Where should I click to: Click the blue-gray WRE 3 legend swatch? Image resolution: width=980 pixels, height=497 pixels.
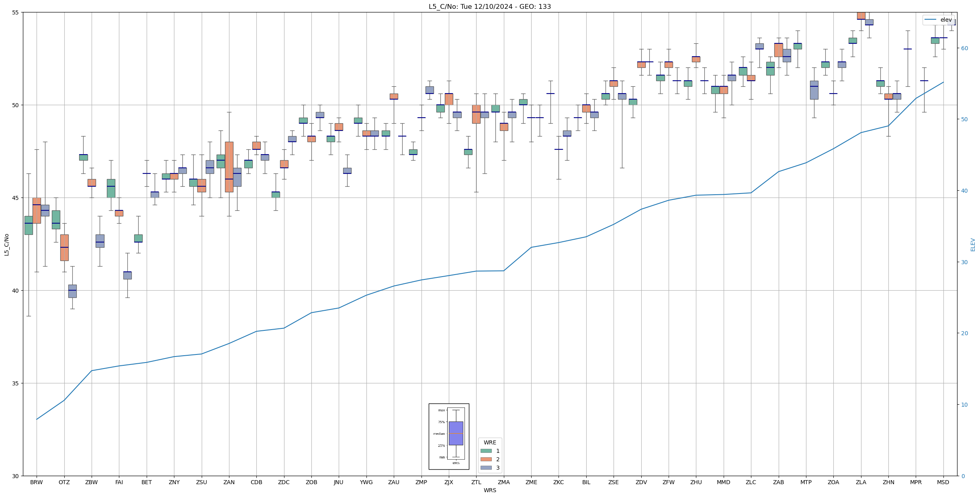(x=486, y=468)
